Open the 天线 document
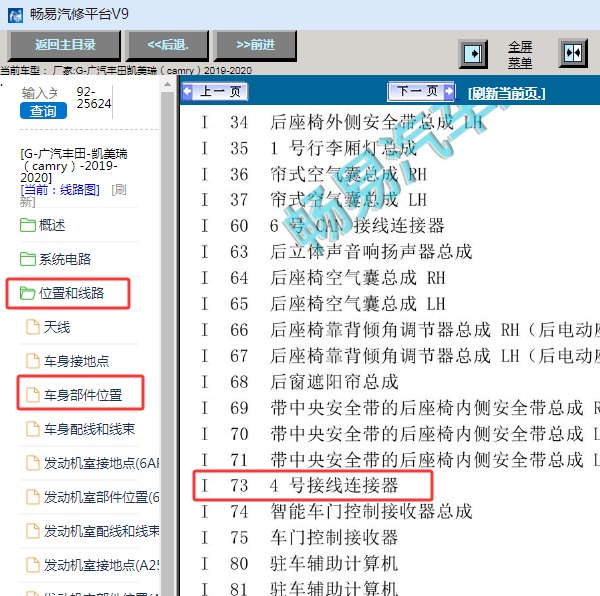 coord(57,327)
